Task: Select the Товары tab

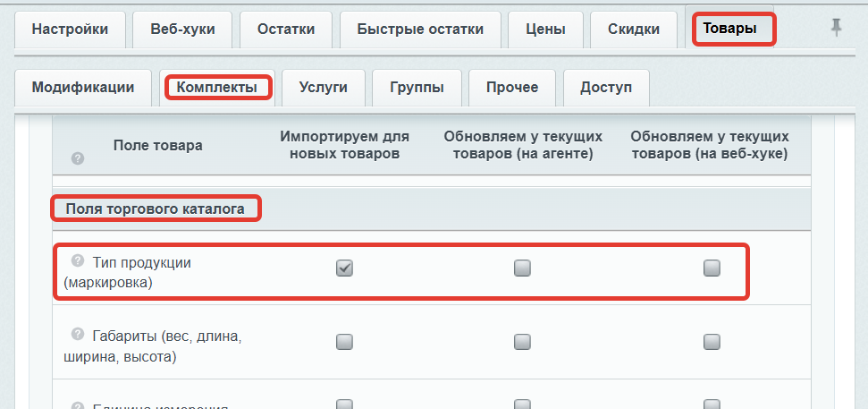Action: [729, 29]
